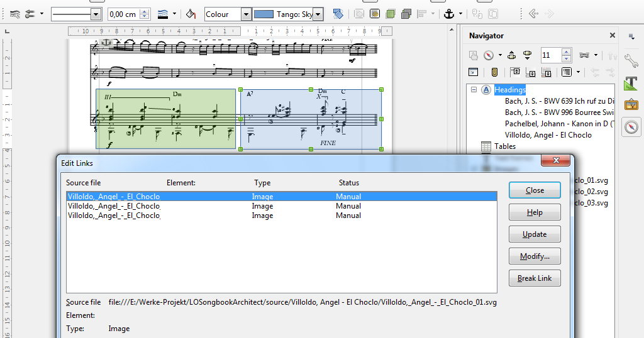The image size is (644, 338).
Task: Open the line ends style arrow dropdown
Action: 42,14
